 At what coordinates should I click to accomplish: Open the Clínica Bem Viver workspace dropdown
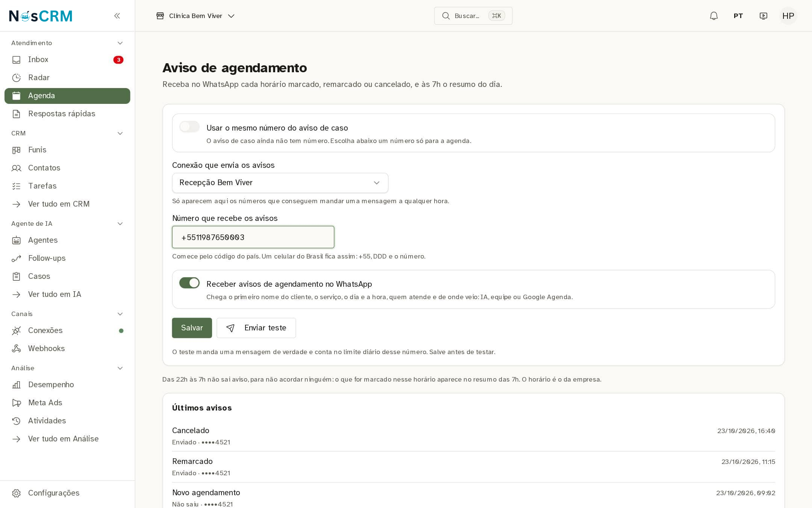point(195,16)
